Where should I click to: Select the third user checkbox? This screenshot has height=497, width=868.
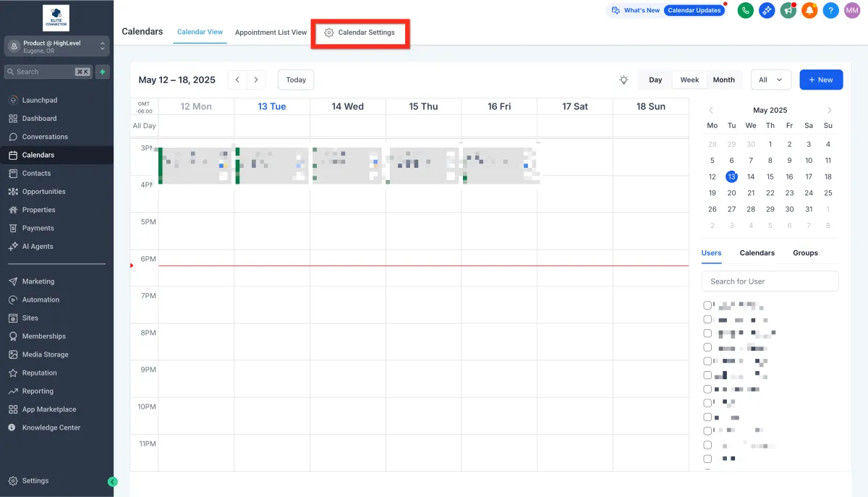click(707, 333)
